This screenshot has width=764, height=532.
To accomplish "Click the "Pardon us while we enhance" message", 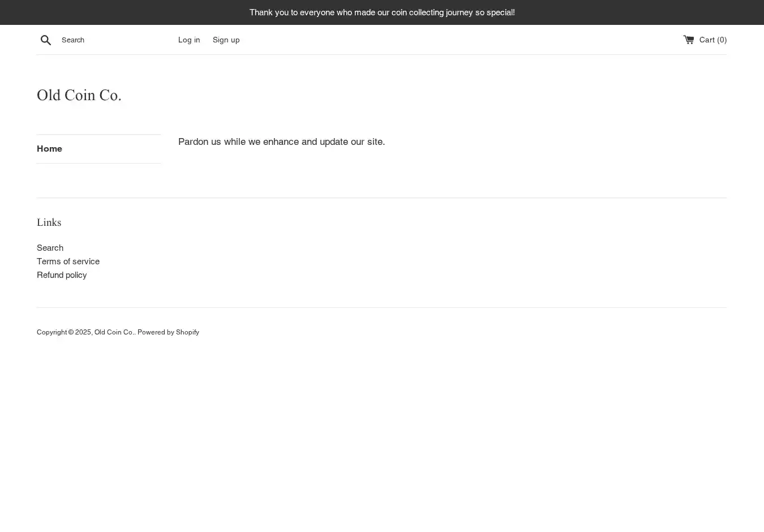I will (x=281, y=141).
